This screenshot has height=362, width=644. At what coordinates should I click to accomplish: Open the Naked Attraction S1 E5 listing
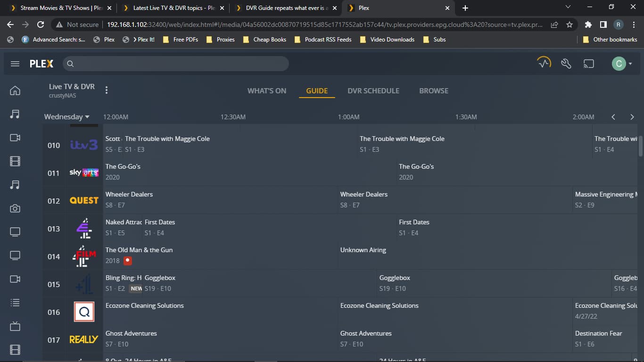[x=123, y=228]
